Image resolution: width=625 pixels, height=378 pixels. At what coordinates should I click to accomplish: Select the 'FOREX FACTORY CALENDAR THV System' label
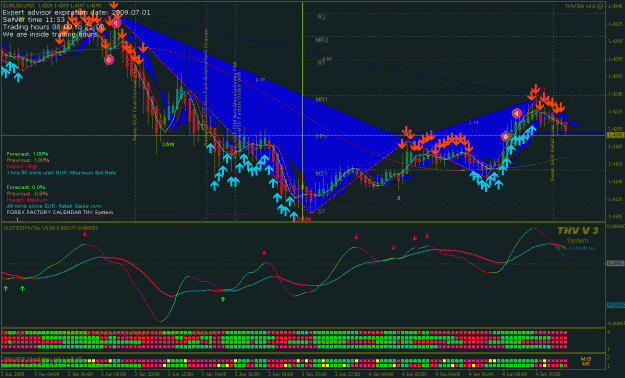click(60, 212)
